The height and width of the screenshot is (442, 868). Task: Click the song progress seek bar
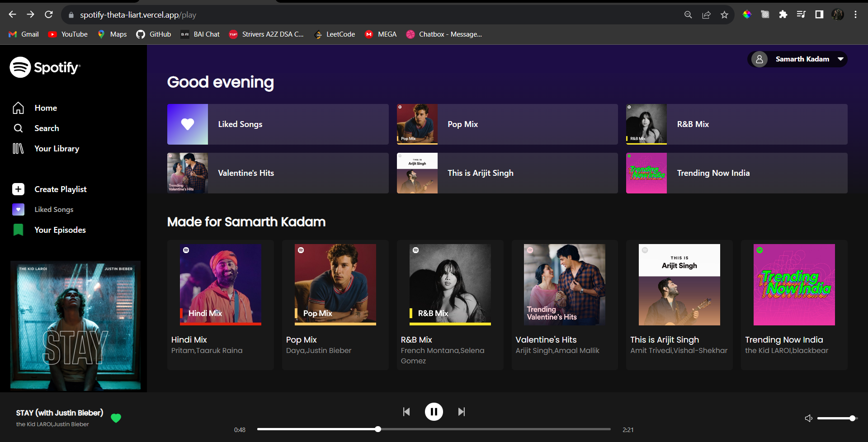tap(434, 429)
